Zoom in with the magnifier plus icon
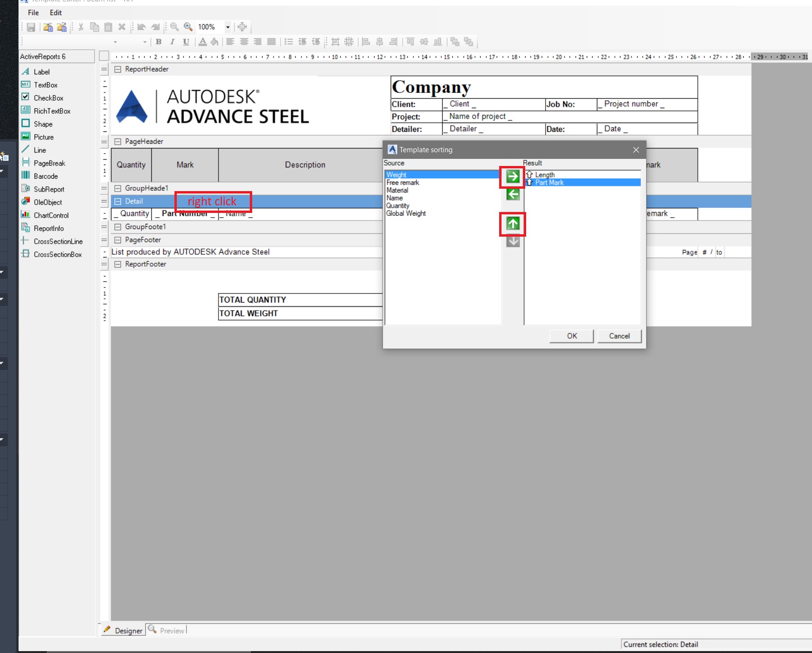This screenshot has width=812, height=653. pos(188,27)
